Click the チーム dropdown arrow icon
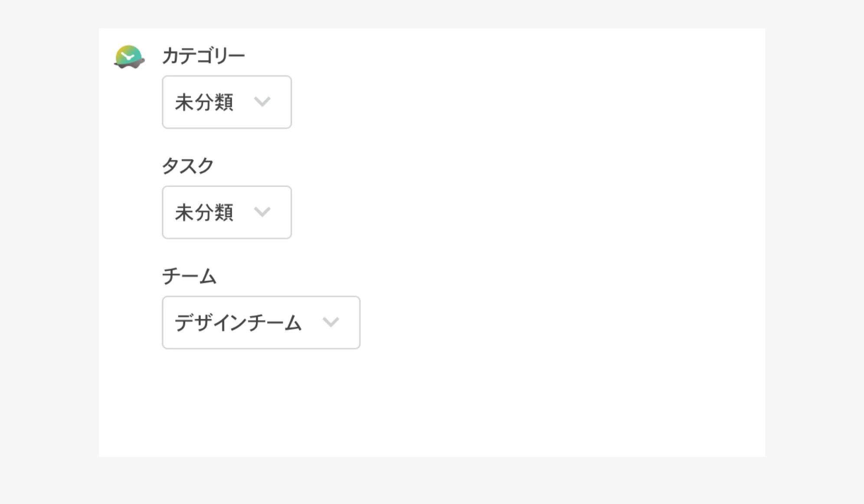This screenshot has height=504, width=864. [x=331, y=322]
